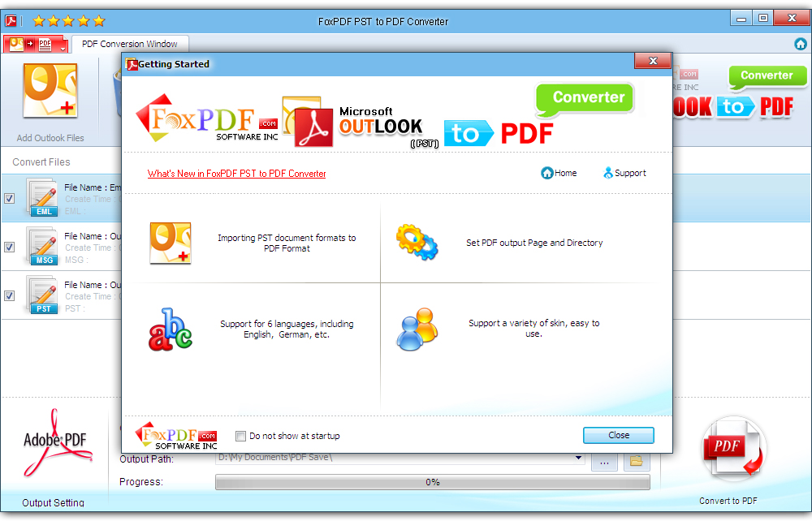This screenshot has width=812, height=521.
Task: Click the Add Outlook Files icon
Action: coord(50,91)
